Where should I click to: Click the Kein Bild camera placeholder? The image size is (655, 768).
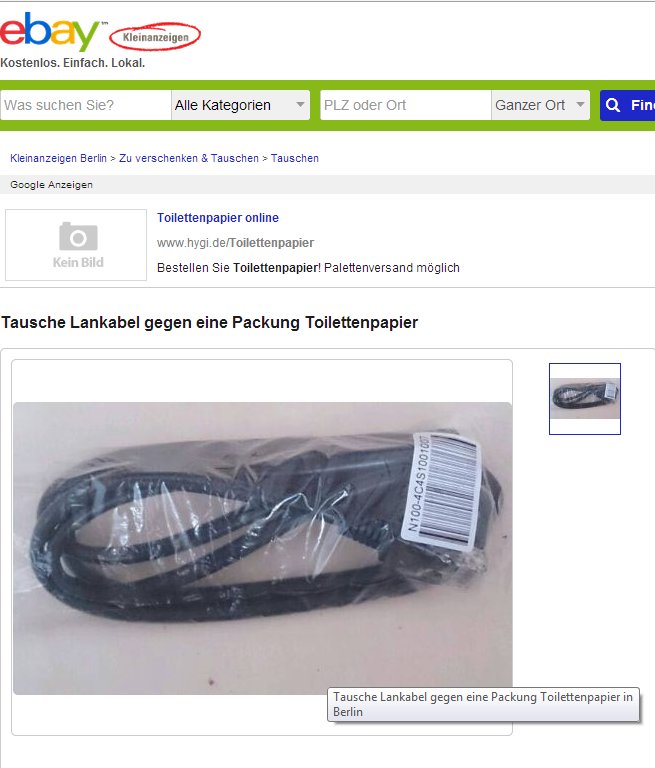pos(76,244)
